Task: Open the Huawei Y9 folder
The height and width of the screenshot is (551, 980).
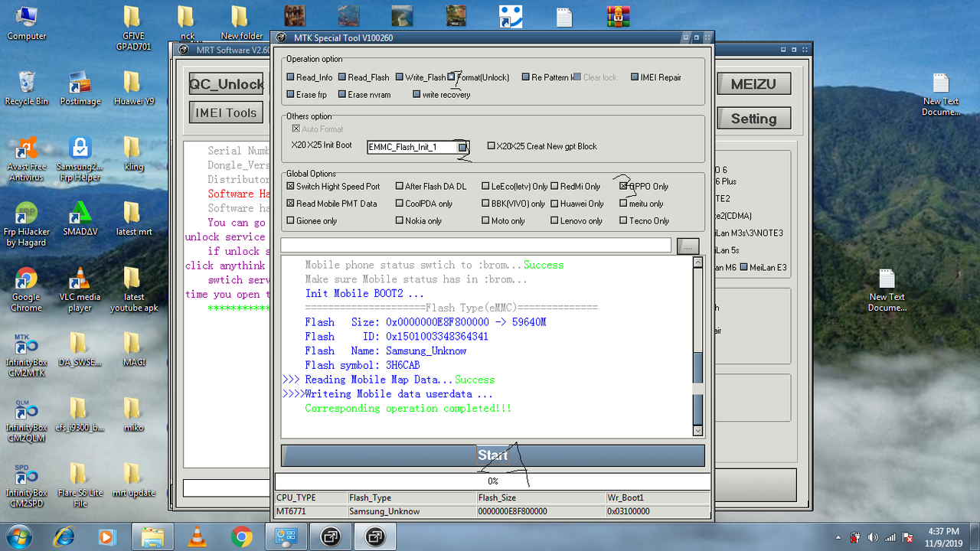Action: tap(133, 88)
